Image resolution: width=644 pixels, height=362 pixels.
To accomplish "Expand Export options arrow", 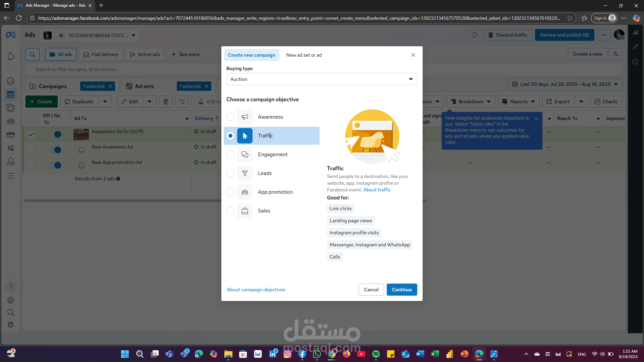I will click(x=581, y=102).
